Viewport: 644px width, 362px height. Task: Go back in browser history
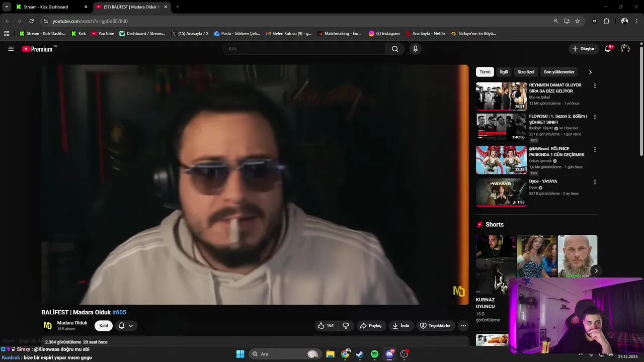point(7,21)
